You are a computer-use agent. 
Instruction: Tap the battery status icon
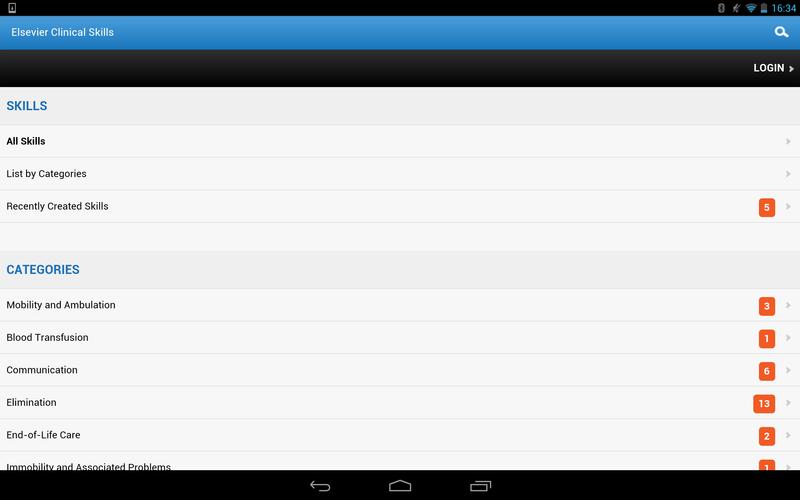[764, 8]
